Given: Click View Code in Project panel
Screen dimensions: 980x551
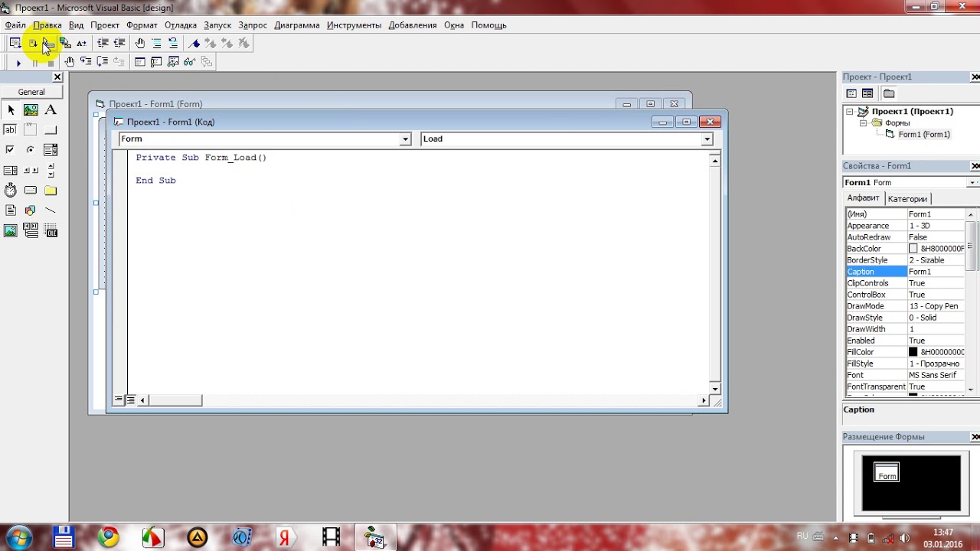Looking at the screenshot, I should click(851, 93).
